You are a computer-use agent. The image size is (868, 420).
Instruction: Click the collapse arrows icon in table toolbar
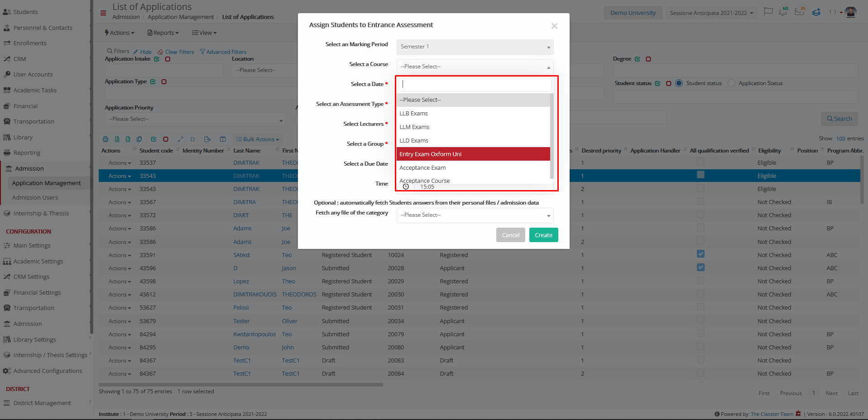192,139
